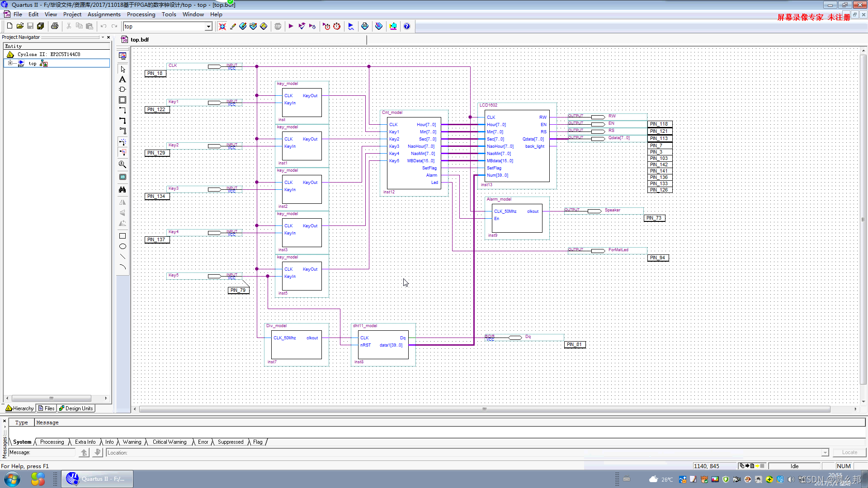Click the Print icon in toolbar
Image resolution: width=868 pixels, height=488 pixels.
click(x=55, y=26)
